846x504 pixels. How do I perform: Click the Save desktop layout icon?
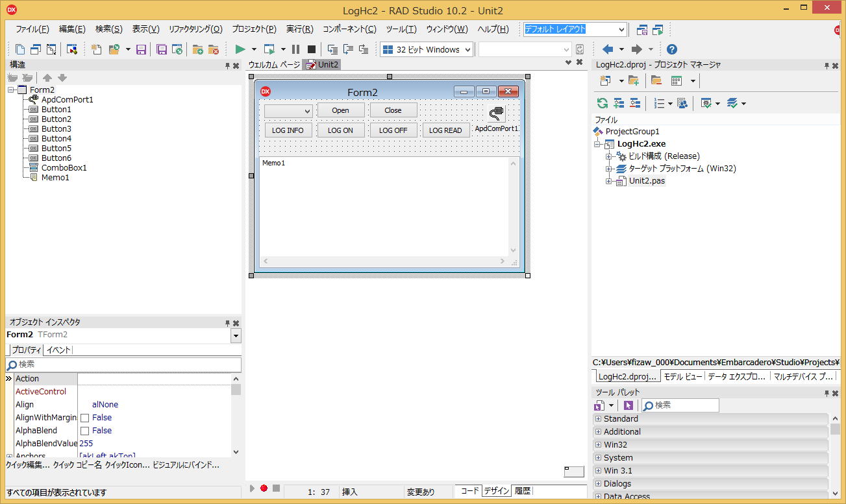[x=642, y=30]
